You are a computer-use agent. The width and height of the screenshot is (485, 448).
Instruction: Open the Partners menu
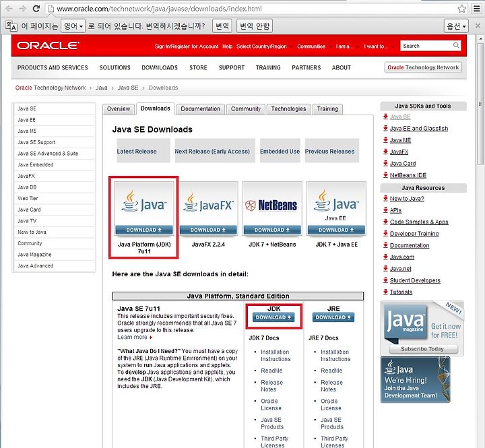point(306,67)
